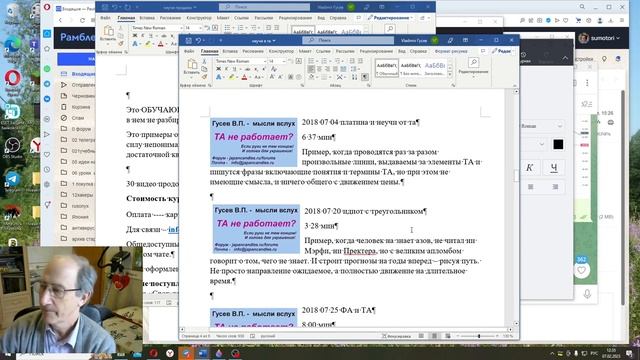Open Стили group dialog launcher in front Word

pyautogui.click(x=453, y=85)
